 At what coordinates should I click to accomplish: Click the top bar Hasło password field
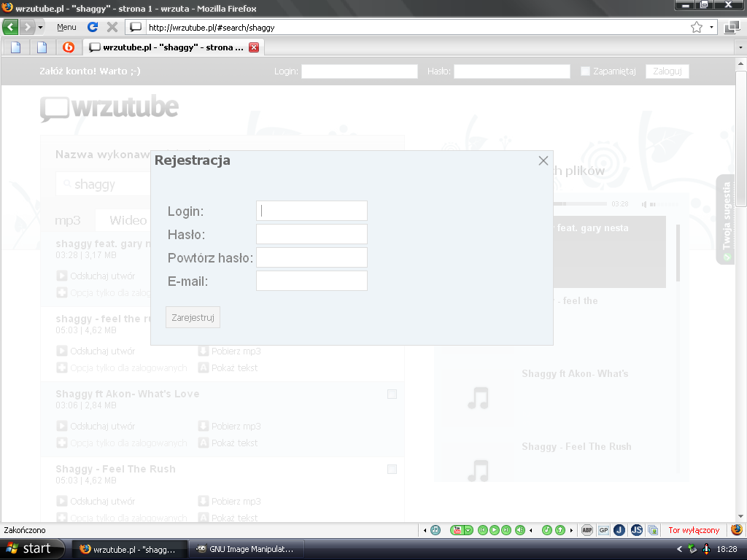click(512, 71)
